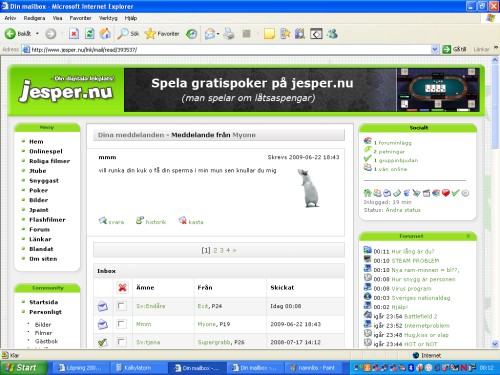Open the Startsida community link

(44, 302)
